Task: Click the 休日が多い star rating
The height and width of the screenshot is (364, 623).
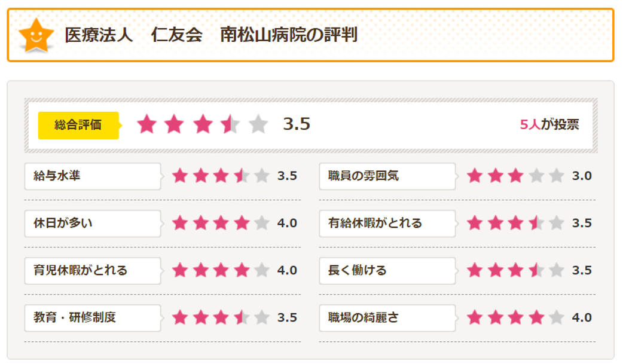Action: click(x=221, y=223)
